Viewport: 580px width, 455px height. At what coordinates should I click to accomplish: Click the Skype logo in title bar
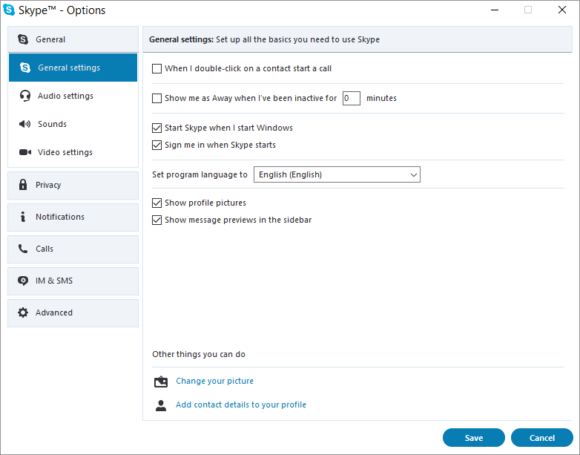(x=9, y=10)
